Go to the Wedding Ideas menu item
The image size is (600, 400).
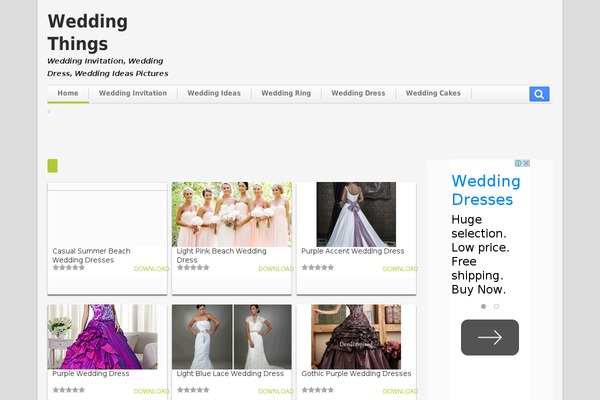pos(214,93)
